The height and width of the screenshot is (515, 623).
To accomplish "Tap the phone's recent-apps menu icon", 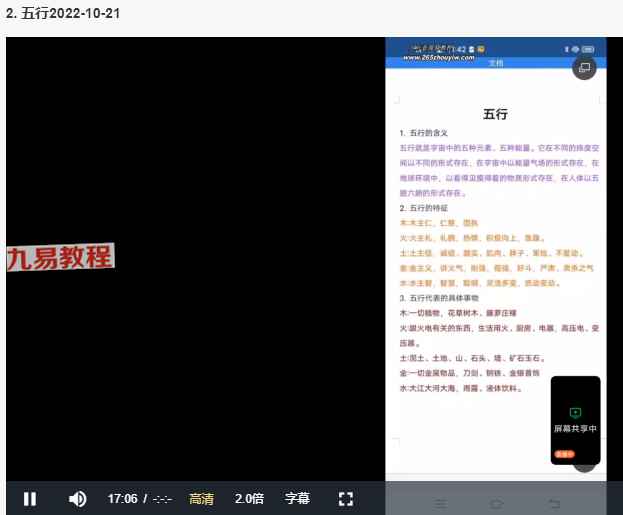I will point(440,504).
